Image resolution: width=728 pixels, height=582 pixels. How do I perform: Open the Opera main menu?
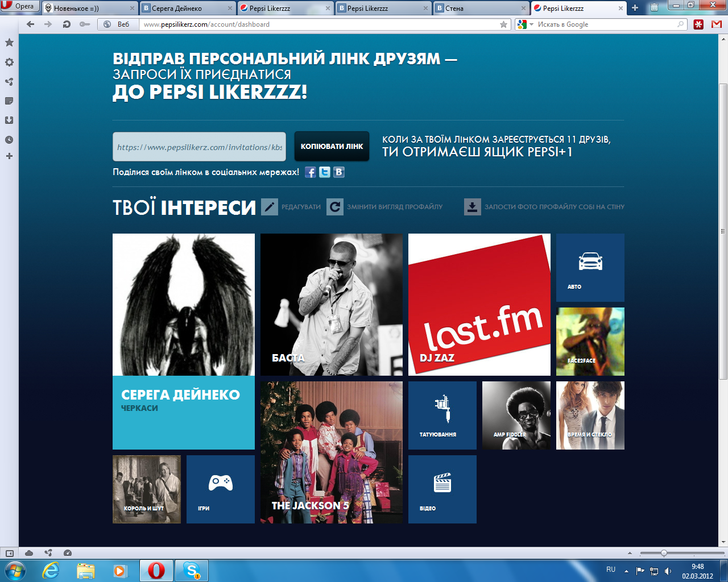[19, 6]
